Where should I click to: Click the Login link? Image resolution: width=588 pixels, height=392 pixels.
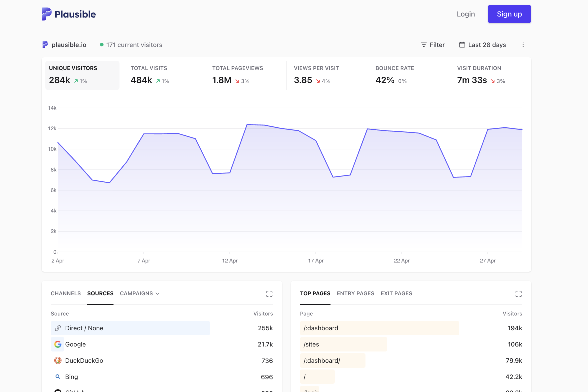(x=466, y=14)
